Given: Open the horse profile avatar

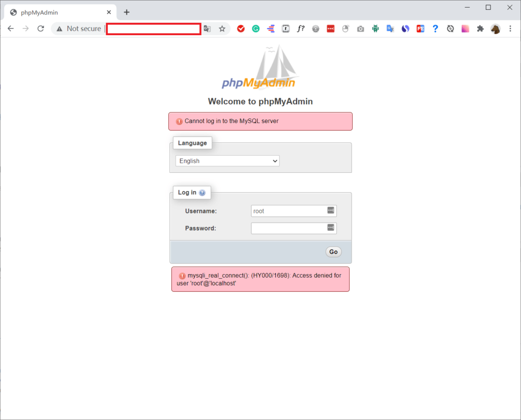Looking at the screenshot, I should pos(496,29).
